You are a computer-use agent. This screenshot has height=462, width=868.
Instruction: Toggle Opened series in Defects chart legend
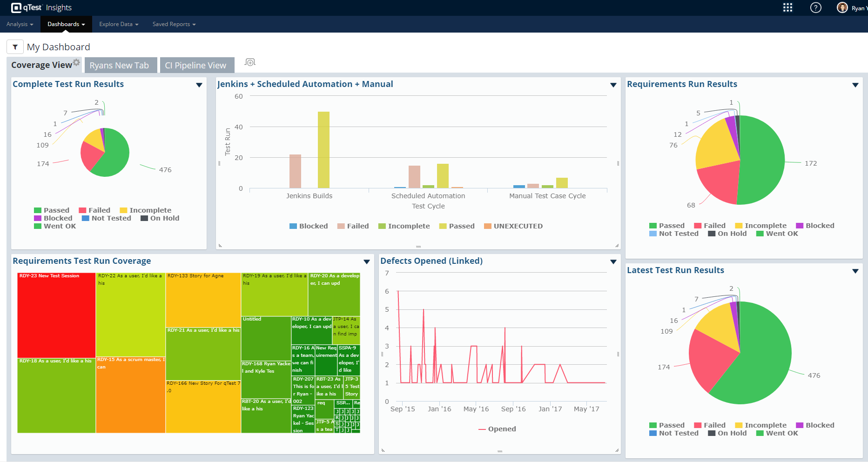[x=497, y=429]
